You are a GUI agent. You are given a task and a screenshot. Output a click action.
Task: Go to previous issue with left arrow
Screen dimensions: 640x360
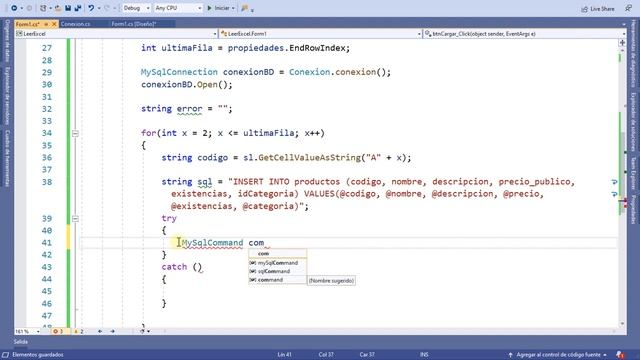tap(100, 331)
